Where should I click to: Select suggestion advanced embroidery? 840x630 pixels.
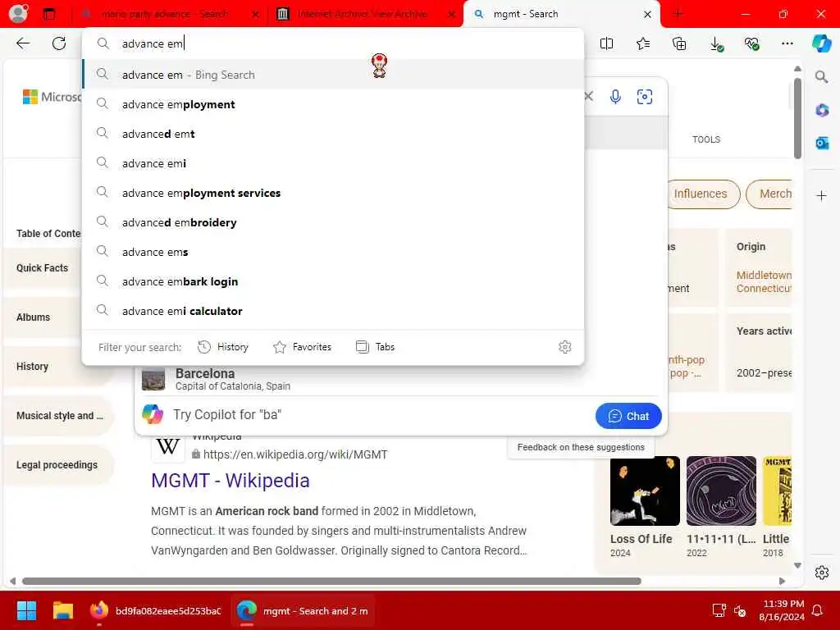click(x=333, y=221)
